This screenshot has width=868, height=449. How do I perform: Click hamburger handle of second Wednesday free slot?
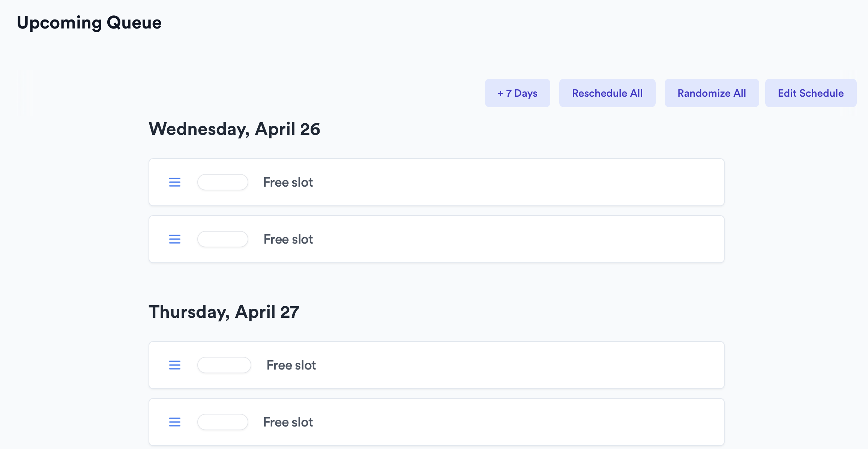[175, 239]
